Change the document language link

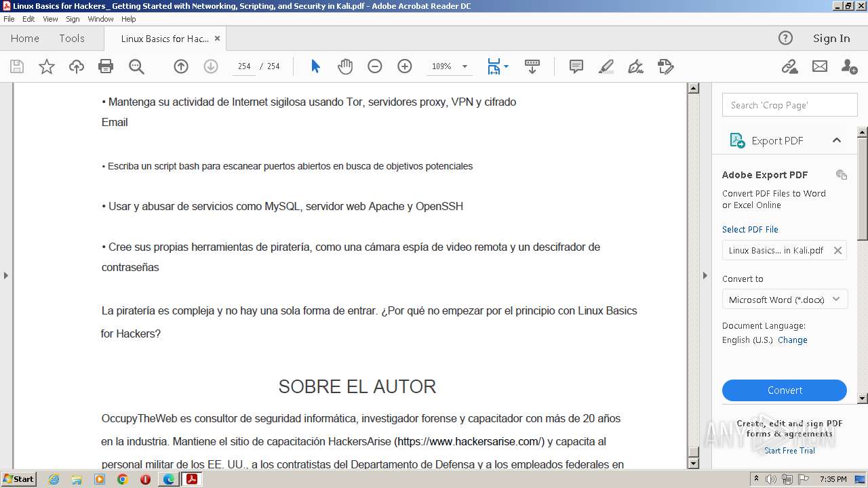point(793,340)
